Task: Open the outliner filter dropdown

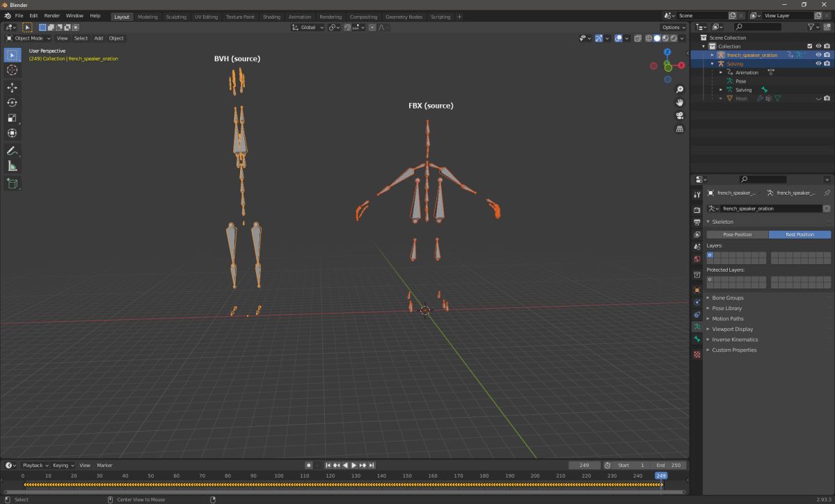Action: coord(813,26)
